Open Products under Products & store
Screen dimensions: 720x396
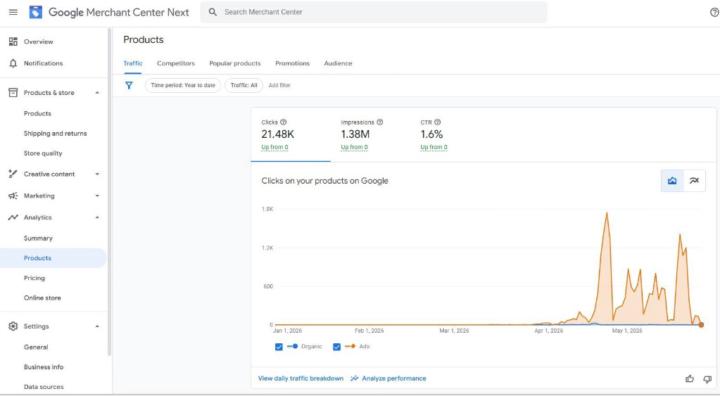pos(38,113)
